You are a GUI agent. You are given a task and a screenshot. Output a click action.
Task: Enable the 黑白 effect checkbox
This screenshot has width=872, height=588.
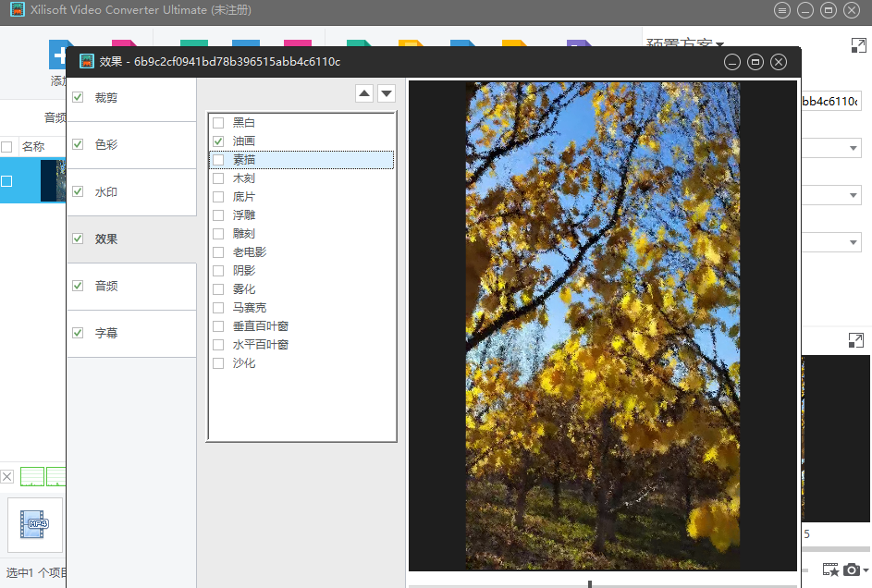coord(218,123)
